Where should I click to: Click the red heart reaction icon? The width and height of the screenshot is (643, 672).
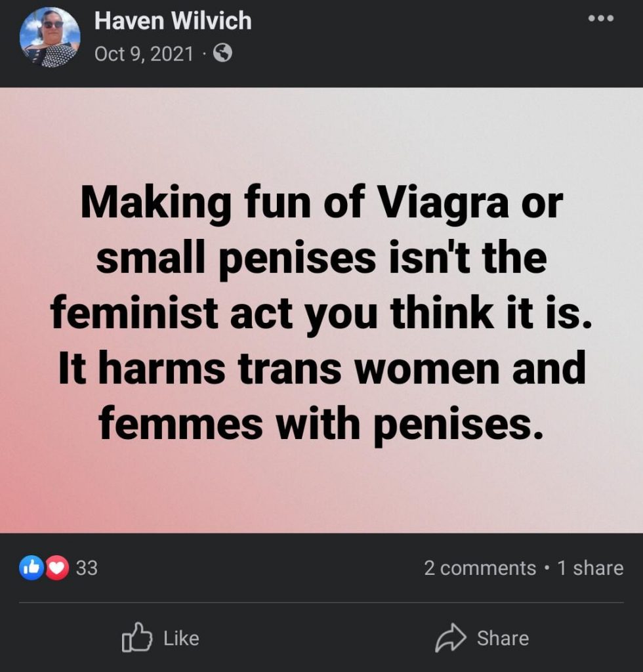pos(58,568)
